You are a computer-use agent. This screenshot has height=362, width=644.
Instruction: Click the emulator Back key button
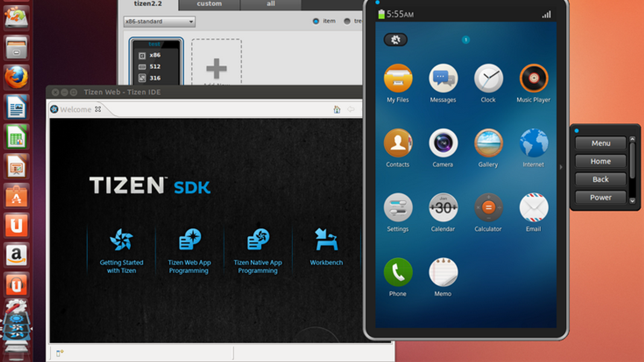[x=601, y=179]
